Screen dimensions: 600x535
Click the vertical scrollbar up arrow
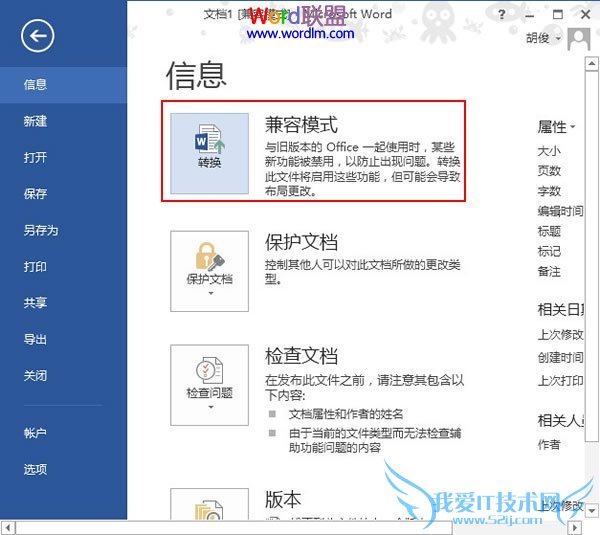pos(592,64)
